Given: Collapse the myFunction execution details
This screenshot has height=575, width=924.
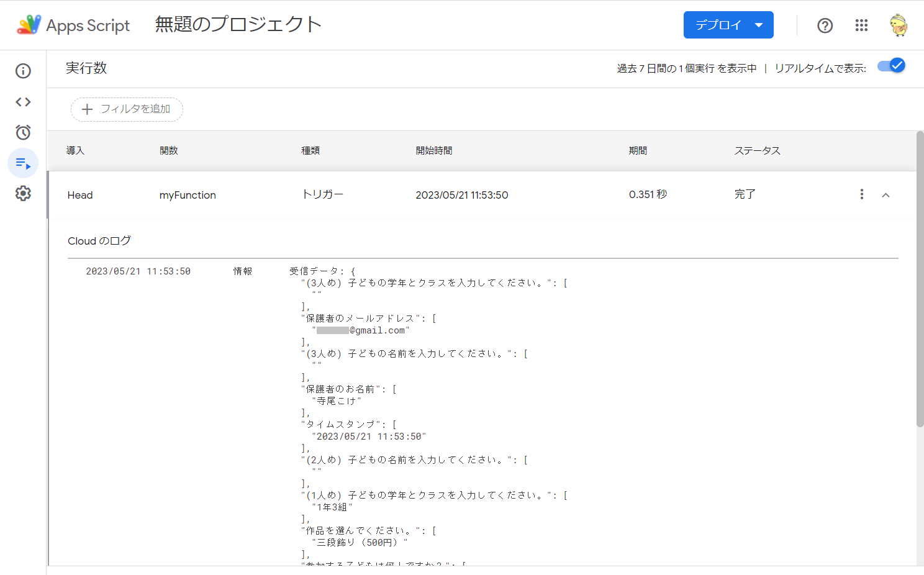Looking at the screenshot, I should (886, 194).
